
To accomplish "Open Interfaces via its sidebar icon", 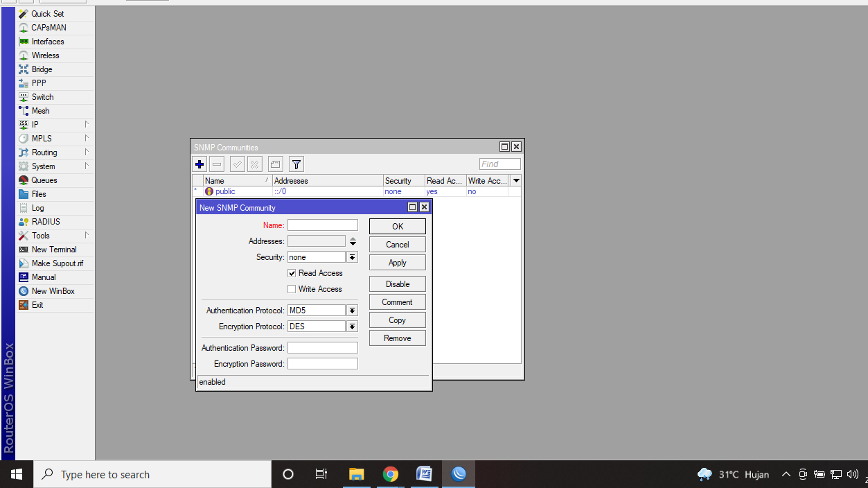I will click(24, 42).
